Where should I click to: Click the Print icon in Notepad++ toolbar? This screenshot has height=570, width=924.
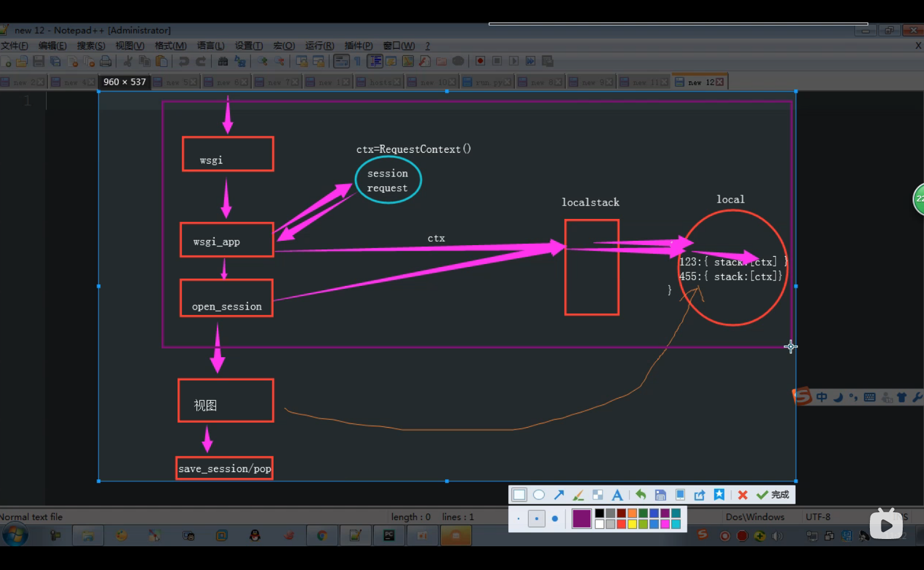(106, 61)
